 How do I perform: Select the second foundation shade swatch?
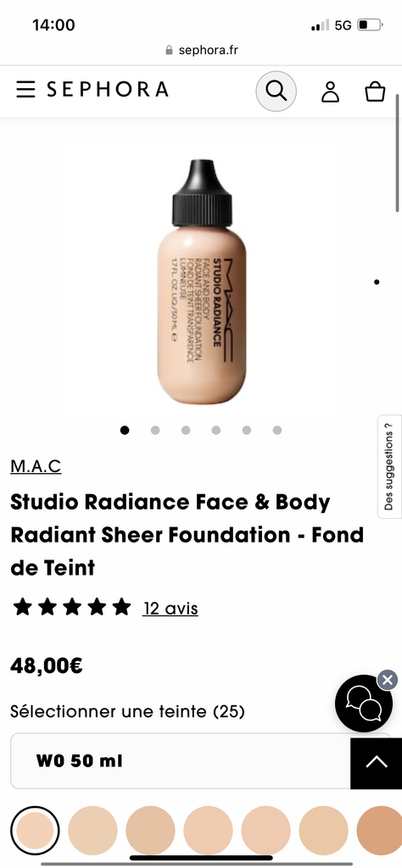click(x=92, y=831)
